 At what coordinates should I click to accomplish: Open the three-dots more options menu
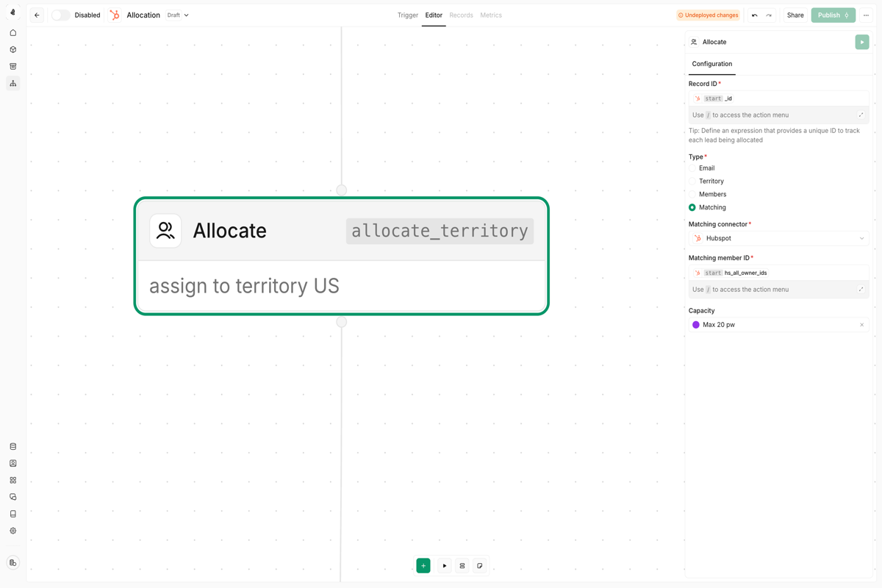pos(866,15)
